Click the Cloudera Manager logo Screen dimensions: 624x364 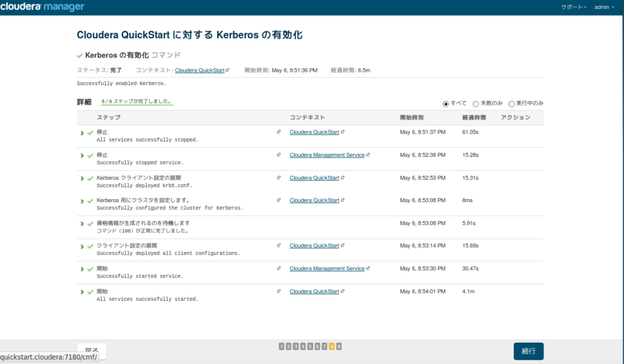tap(42, 7)
